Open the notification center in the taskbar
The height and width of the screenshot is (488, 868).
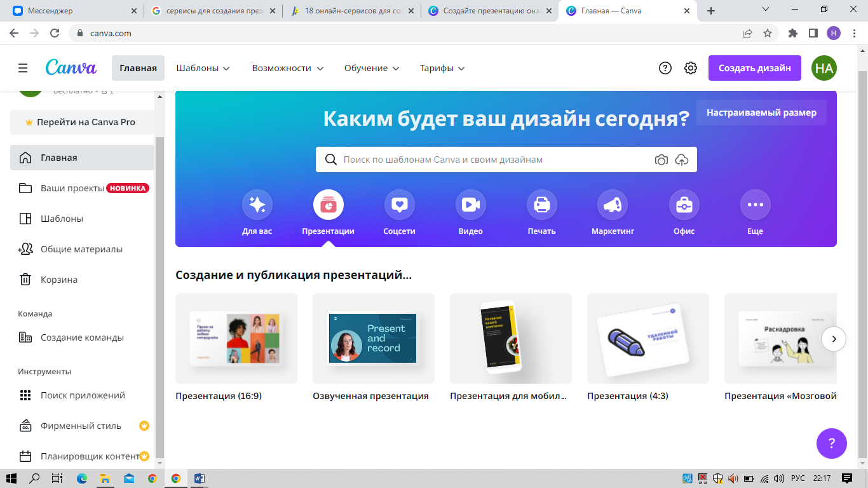click(x=847, y=478)
